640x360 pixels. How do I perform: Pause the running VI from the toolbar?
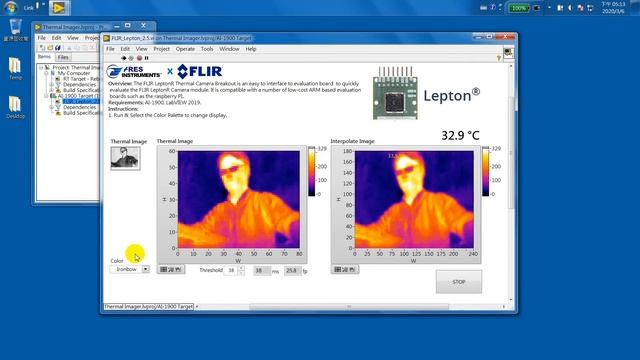147,58
